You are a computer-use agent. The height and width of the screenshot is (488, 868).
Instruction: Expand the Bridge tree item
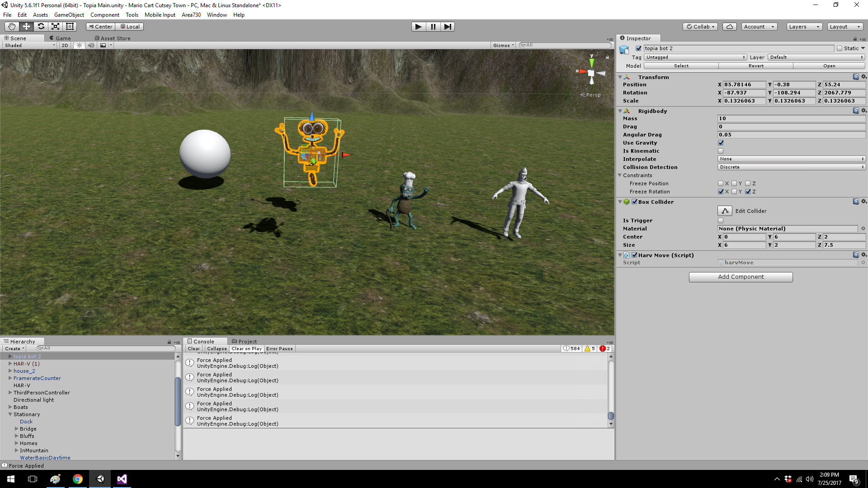coord(17,429)
